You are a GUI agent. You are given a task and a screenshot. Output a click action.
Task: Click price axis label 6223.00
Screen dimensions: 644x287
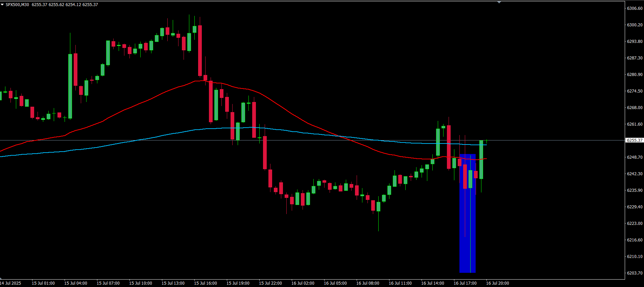pyautogui.click(x=635, y=224)
